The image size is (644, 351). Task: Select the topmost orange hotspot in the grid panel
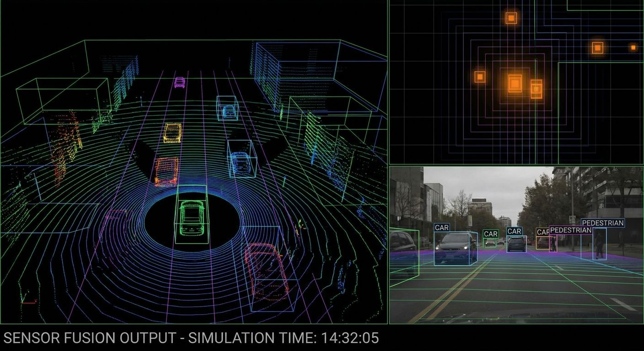511,18
